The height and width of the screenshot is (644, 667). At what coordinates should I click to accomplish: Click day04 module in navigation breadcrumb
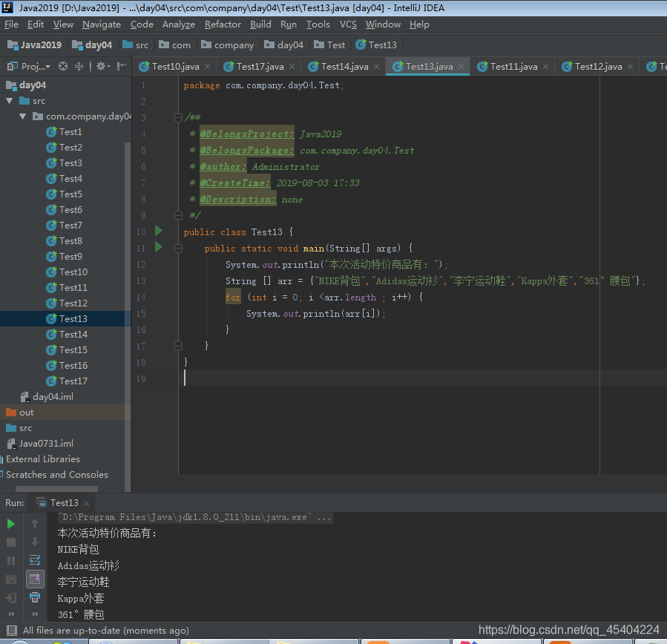[x=92, y=45]
